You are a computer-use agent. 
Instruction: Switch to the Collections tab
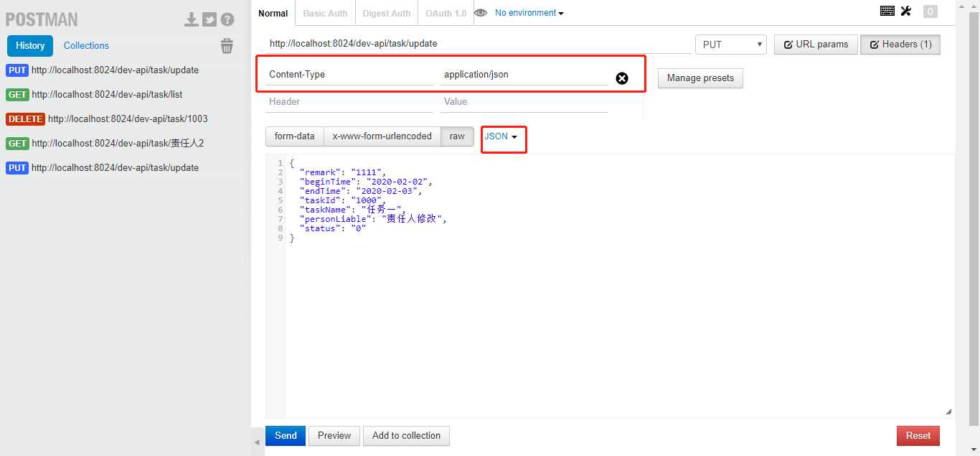(86, 45)
